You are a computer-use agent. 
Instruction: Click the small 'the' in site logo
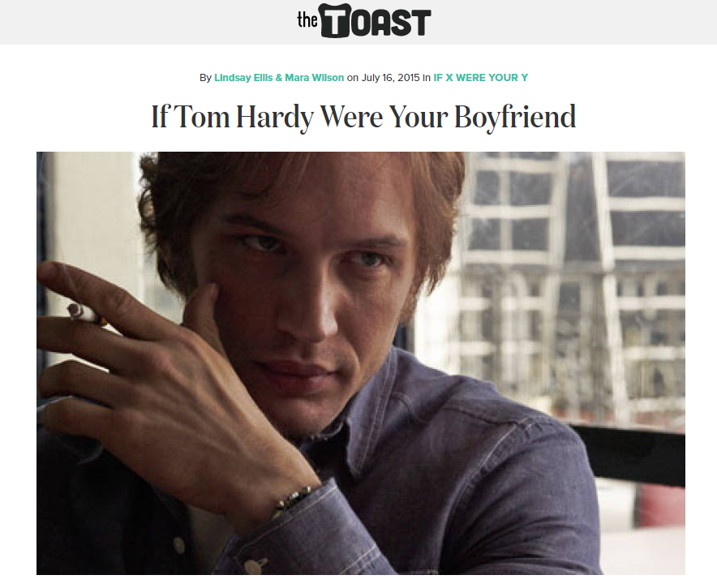(307, 19)
